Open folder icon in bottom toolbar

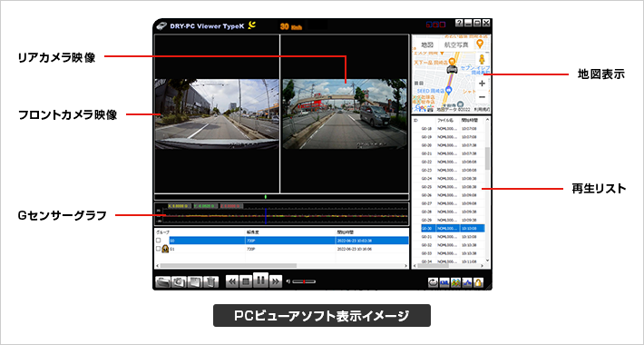(162, 282)
